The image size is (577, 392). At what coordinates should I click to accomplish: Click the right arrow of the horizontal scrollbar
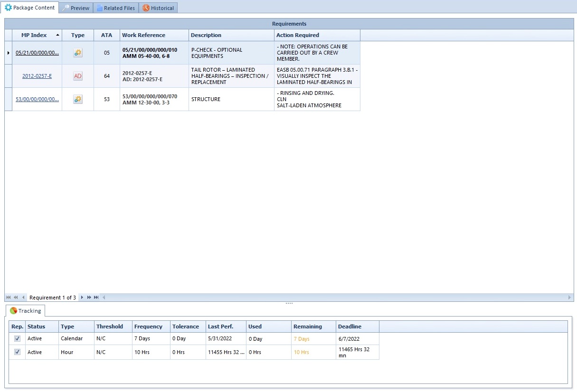click(570, 298)
